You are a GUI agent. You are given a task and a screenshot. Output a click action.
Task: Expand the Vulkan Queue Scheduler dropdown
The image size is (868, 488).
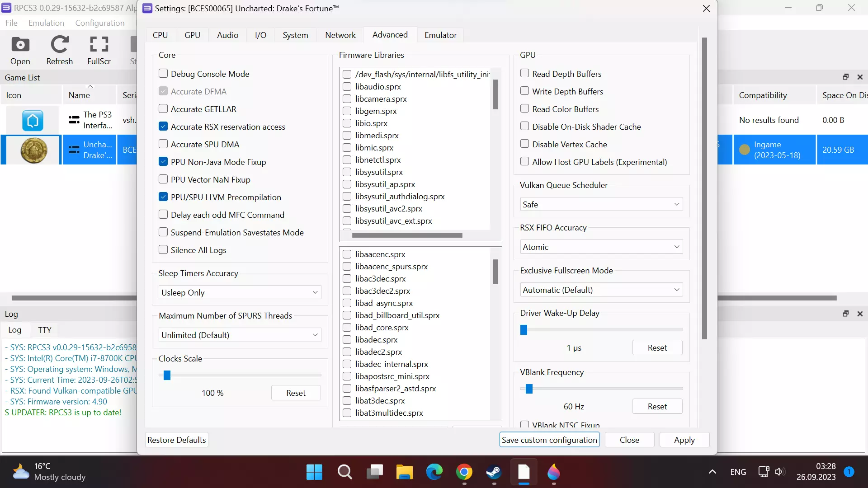[x=601, y=204]
